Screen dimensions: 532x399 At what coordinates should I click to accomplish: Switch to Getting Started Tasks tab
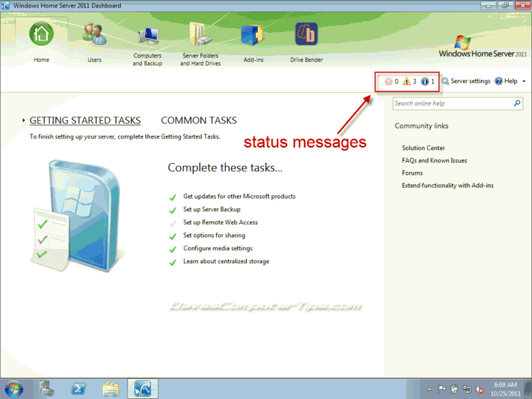pyautogui.click(x=85, y=121)
